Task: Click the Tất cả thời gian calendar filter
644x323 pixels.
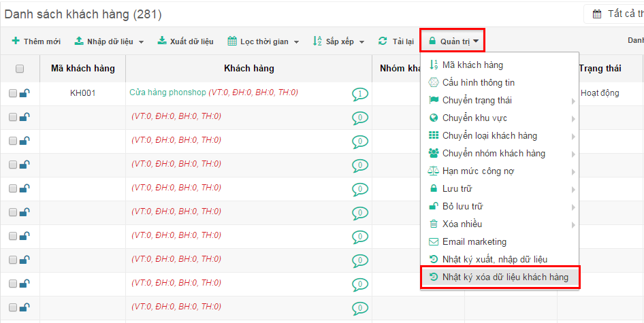Action: pos(614,14)
